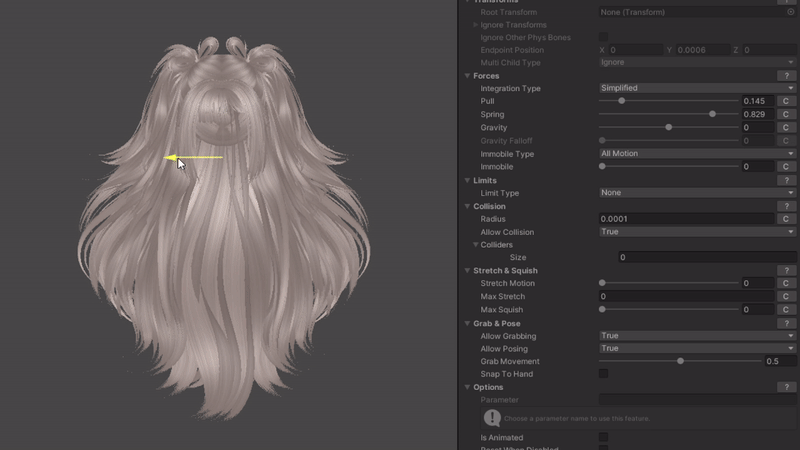Click the Gravity slider handle
Screen dimensions: 800x450
click(668, 128)
